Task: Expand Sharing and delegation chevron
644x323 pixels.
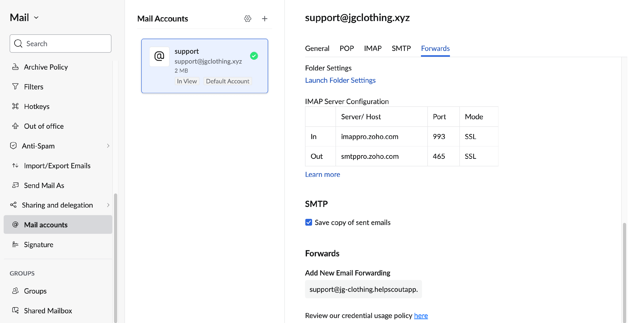Action: 108,205
